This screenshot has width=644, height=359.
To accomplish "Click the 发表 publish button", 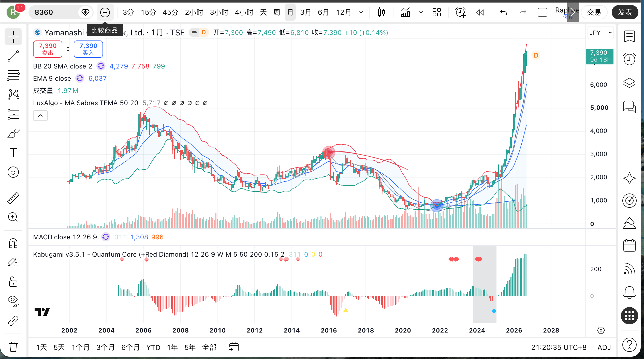I will (x=625, y=12).
